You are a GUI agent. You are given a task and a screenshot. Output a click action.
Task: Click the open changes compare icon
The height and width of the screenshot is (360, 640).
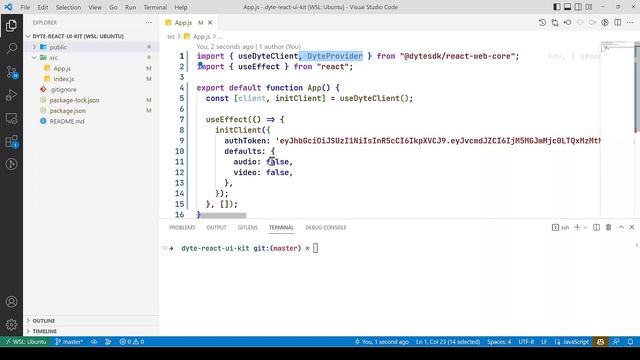coord(555,23)
